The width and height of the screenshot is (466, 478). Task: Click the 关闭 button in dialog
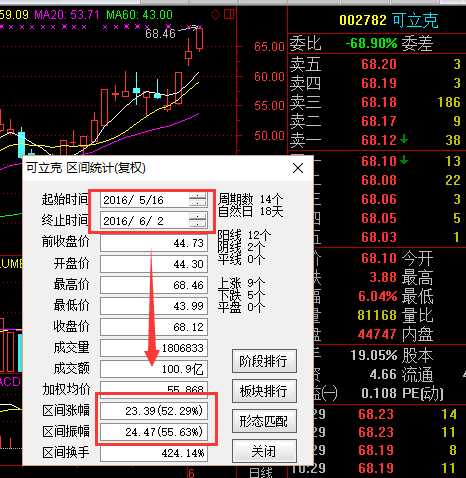tap(264, 451)
